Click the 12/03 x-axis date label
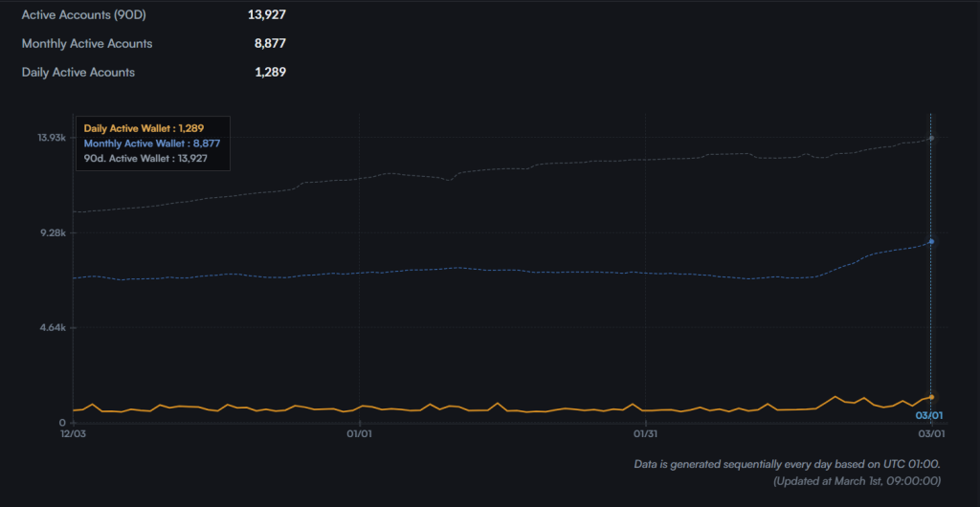 click(73, 433)
